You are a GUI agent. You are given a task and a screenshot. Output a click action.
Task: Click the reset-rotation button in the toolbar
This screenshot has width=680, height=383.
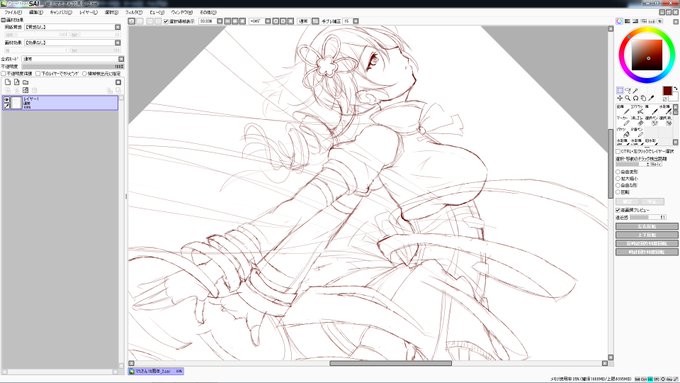click(291, 21)
